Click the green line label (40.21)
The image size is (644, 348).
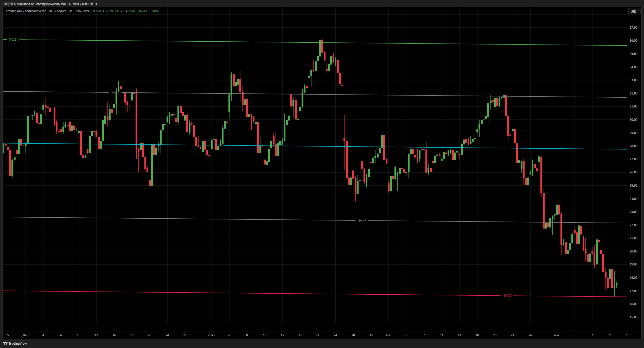coord(14,40)
